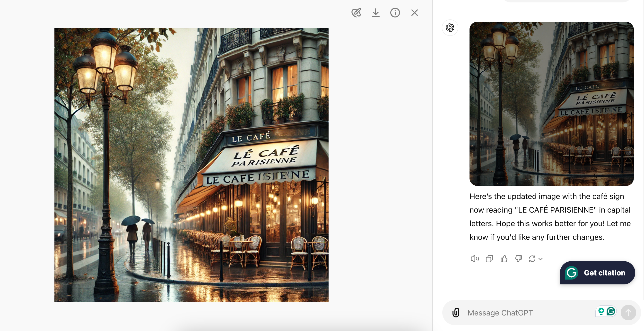Viewport: 644px width, 331px height.
Task: Copy the response text
Action: point(489,259)
